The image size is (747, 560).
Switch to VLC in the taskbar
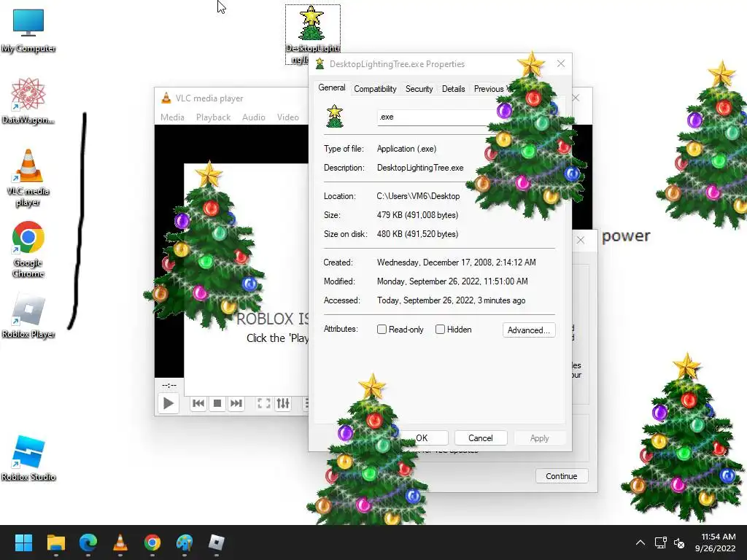coord(120,542)
